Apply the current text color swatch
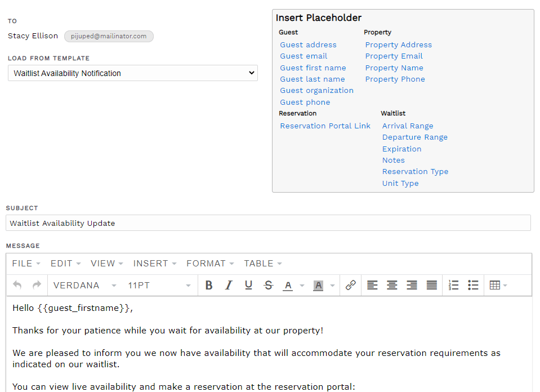Image resolution: width=540 pixels, height=392 pixels. (x=288, y=285)
